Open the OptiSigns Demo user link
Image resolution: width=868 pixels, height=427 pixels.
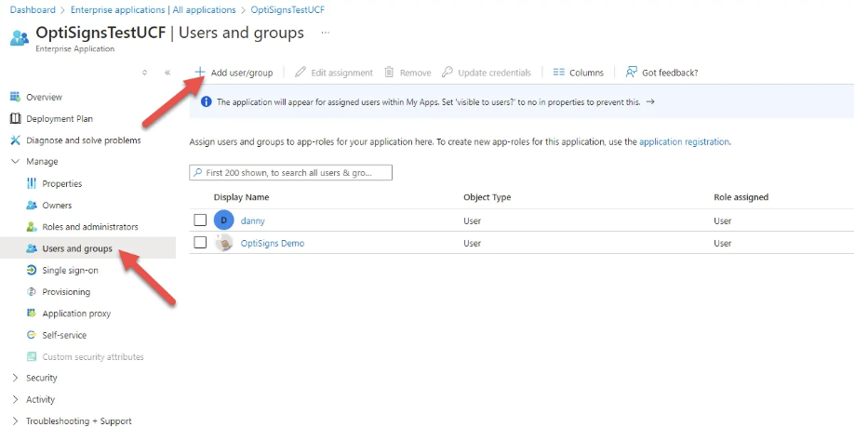273,243
